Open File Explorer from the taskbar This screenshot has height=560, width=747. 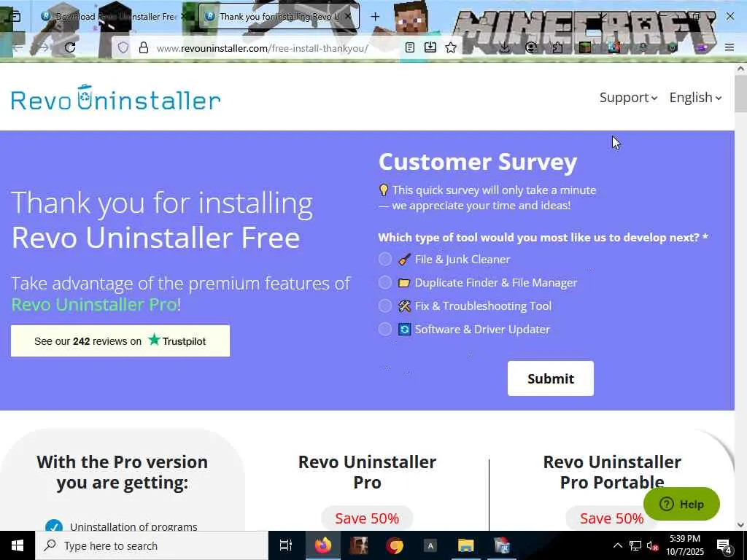466,545
